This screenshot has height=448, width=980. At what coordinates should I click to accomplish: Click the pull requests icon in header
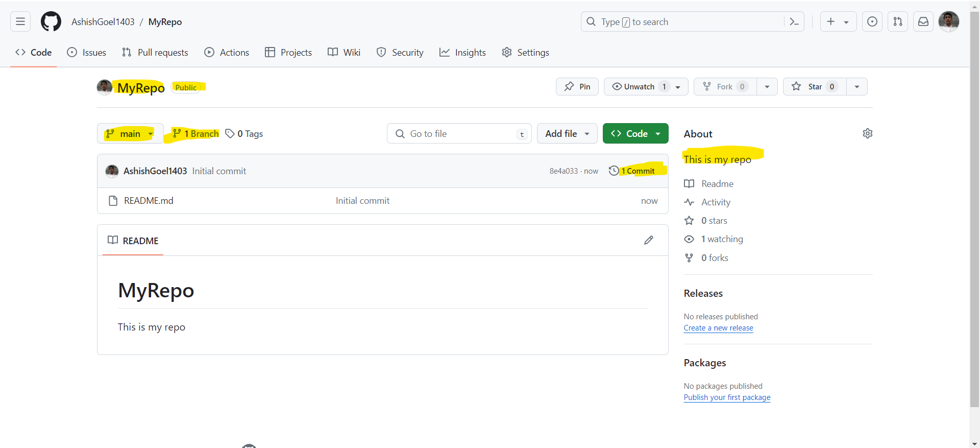(x=898, y=21)
